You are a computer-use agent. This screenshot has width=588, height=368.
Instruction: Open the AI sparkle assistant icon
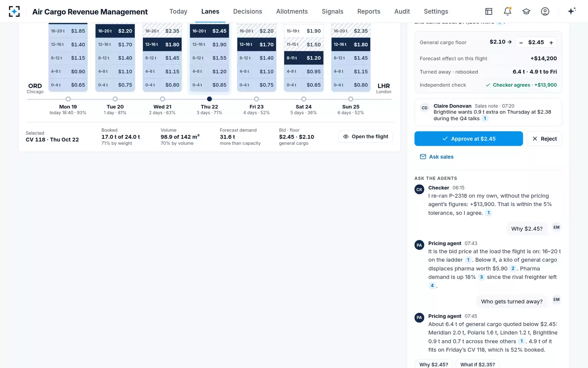572,11
